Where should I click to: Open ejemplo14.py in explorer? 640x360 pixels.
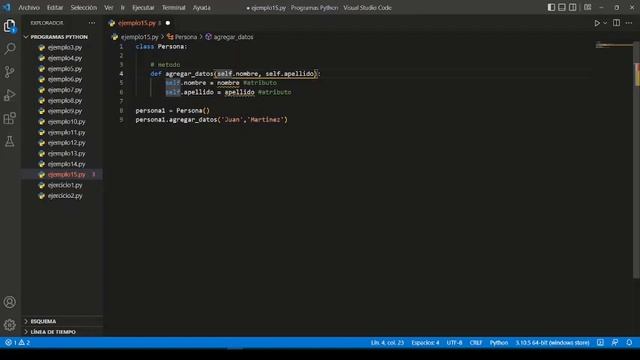[67, 164]
